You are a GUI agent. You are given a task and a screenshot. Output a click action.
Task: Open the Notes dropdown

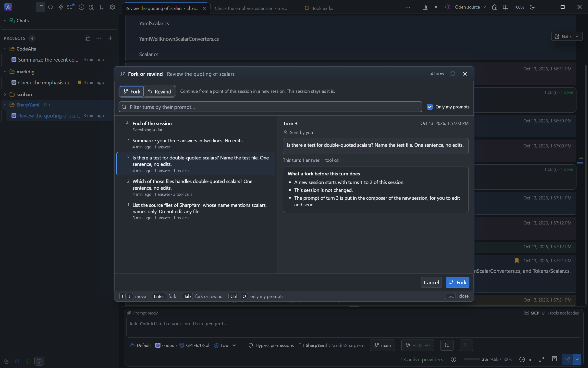(567, 36)
